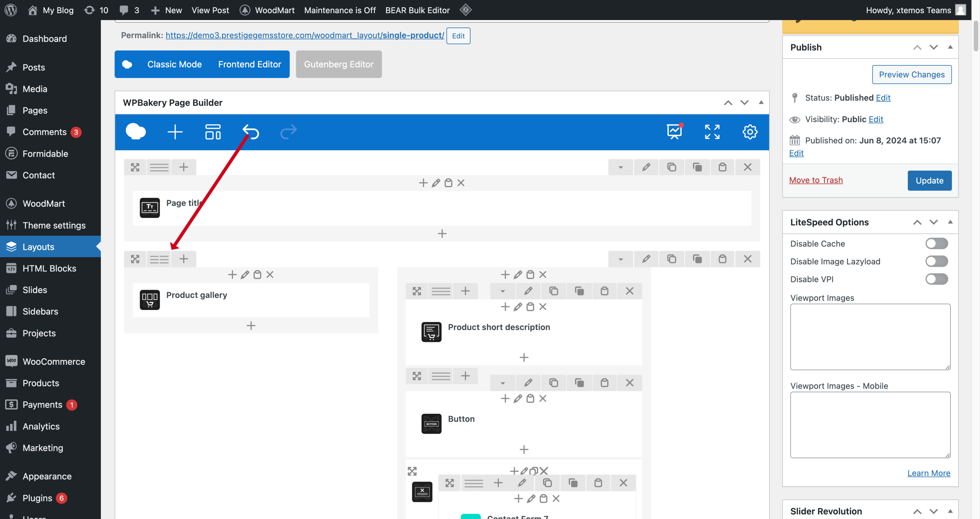Delete the Page title row
The image size is (980, 519).
(x=748, y=167)
